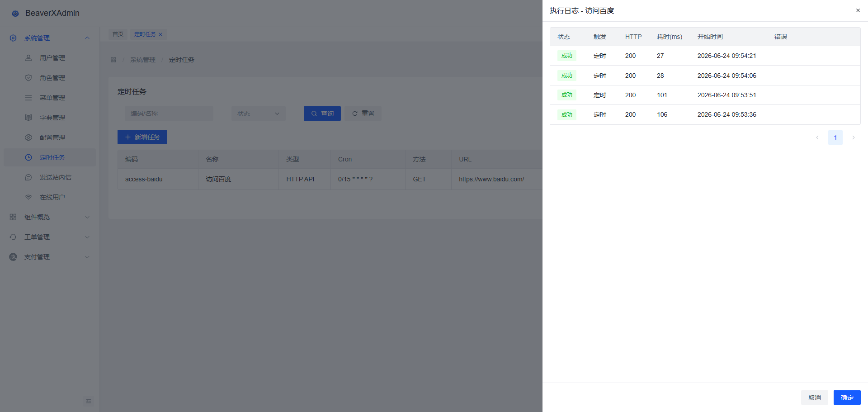The width and height of the screenshot is (868, 412).
Task: Open 角色管理 via its shield icon
Action: [28, 78]
